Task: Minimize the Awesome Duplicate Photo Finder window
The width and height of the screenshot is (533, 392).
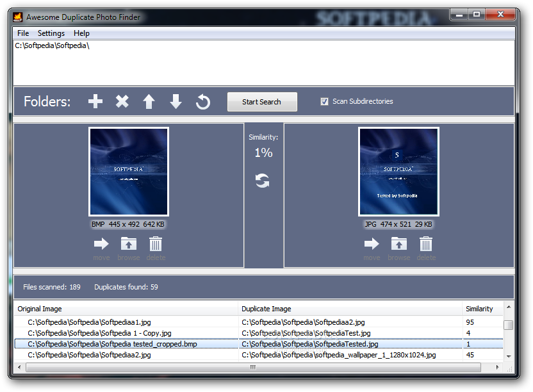Action: [x=459, y=15]
